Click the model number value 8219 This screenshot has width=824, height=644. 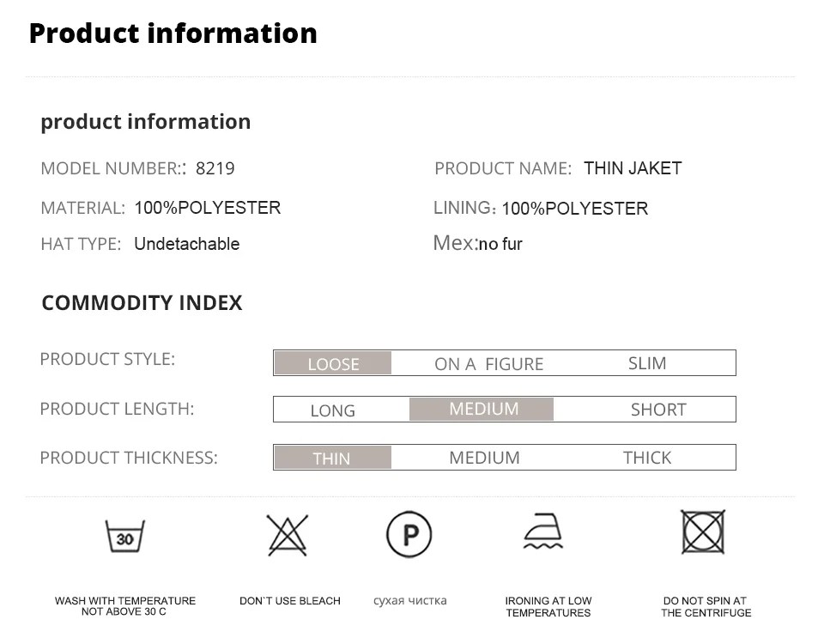click(x=215, y=168)
